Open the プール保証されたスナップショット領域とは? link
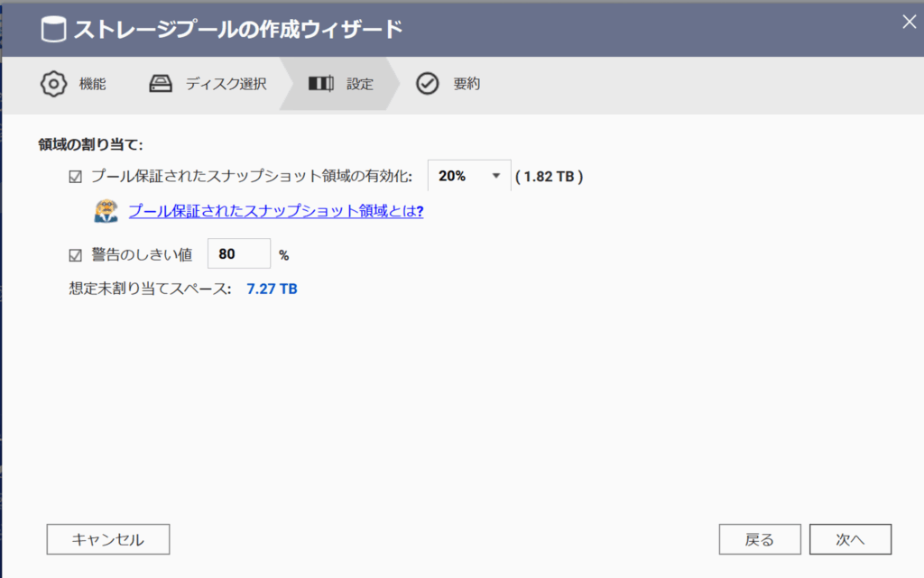924x578 pixels. pos(276,211)
